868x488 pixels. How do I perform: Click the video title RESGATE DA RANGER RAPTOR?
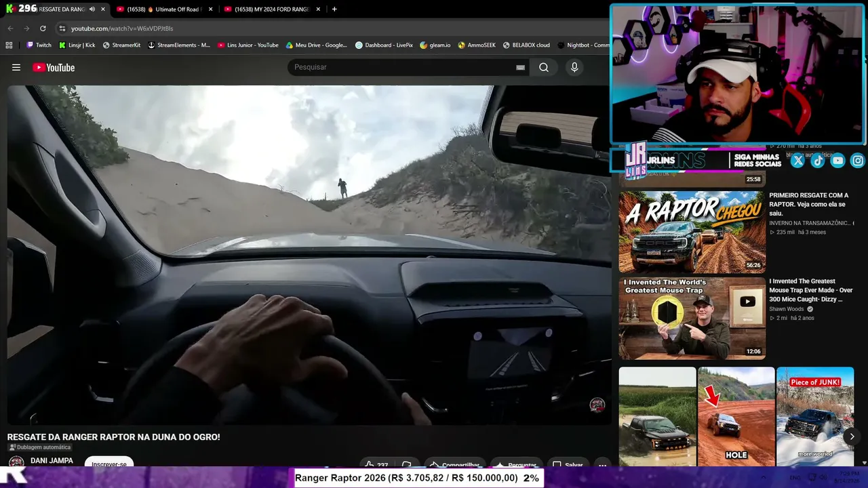pos(113,437)
